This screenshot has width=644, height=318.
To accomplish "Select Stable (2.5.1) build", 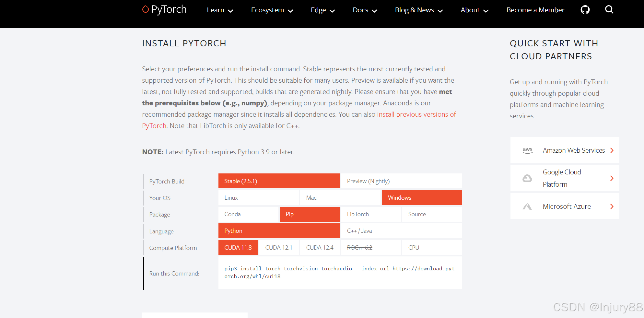I will tap(279, 181).
